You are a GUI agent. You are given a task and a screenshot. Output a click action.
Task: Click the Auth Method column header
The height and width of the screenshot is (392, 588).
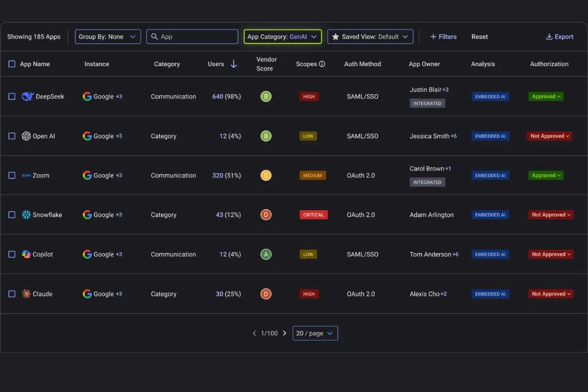click(363, 64)
